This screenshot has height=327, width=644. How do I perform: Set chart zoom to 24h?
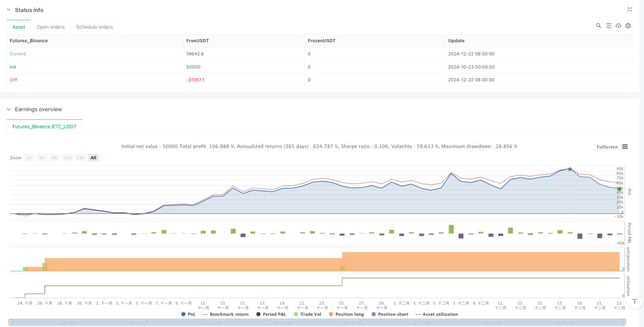pyautogui.click(x=80, y=158)
